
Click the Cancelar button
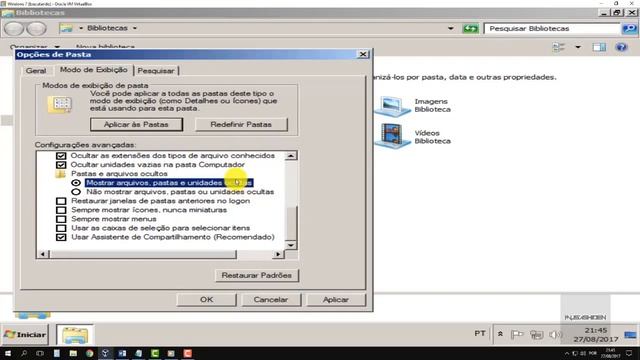271,300
